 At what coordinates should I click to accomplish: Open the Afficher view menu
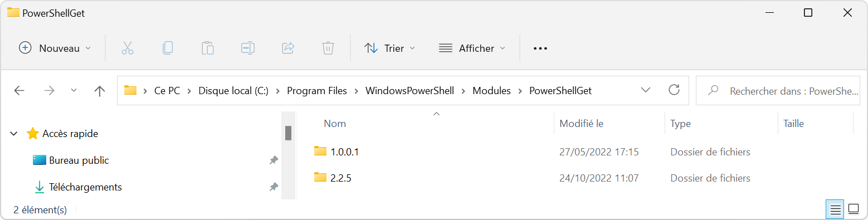[x=472, y=48]
